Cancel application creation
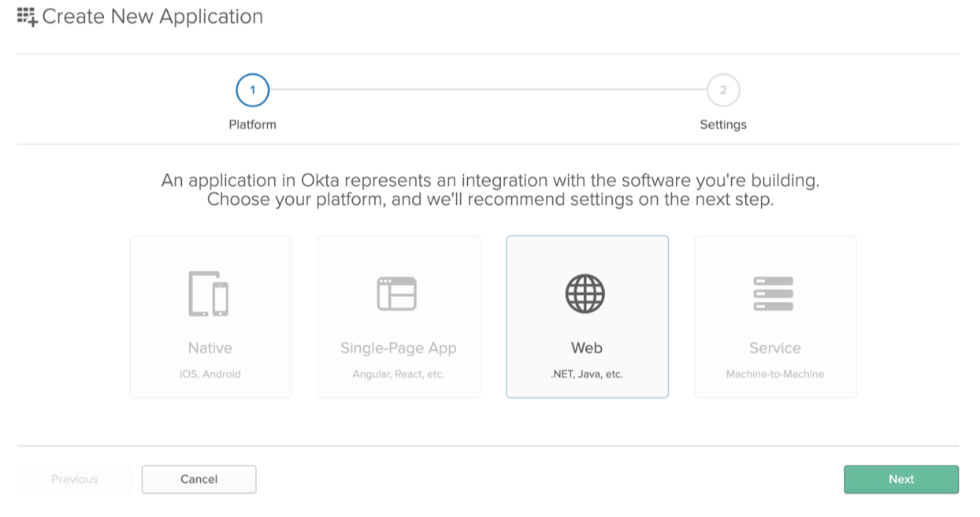Viewport: 980px width, 517px height. click(x=199, y=479)
